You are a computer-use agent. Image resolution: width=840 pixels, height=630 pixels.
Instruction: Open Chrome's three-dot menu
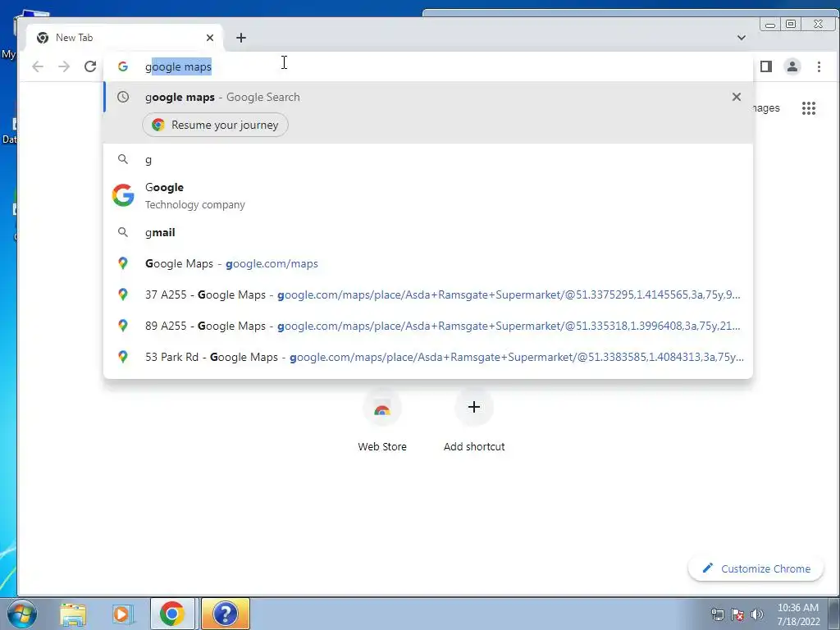(x=819, y=66)
